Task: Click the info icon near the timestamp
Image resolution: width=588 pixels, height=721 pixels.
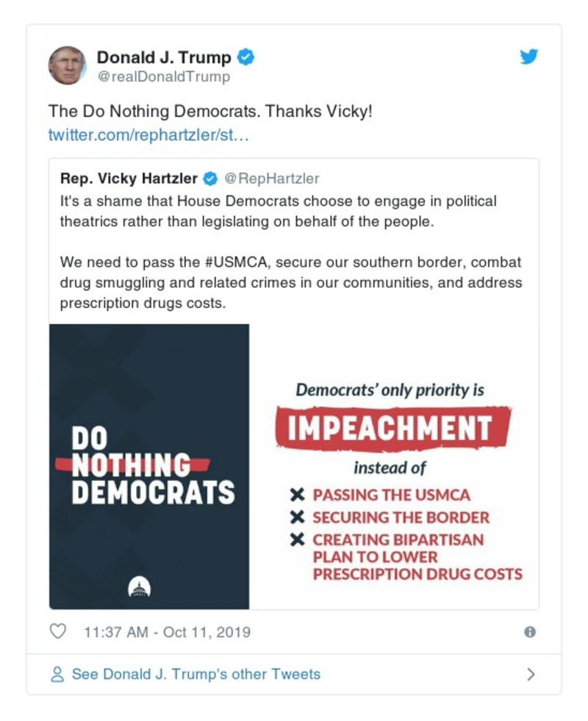Action: click(531, 631)
